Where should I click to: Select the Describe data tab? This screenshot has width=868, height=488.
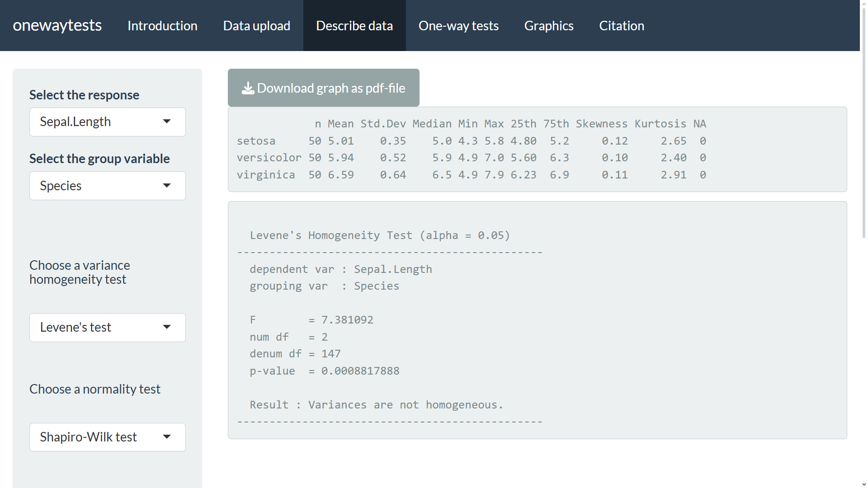click(x=354, y=26)
